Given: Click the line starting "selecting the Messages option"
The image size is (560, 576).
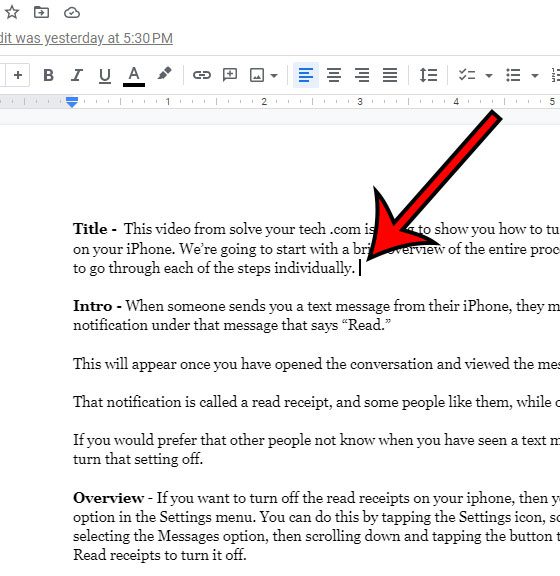Looking at the screenshot, I should 316,536.
